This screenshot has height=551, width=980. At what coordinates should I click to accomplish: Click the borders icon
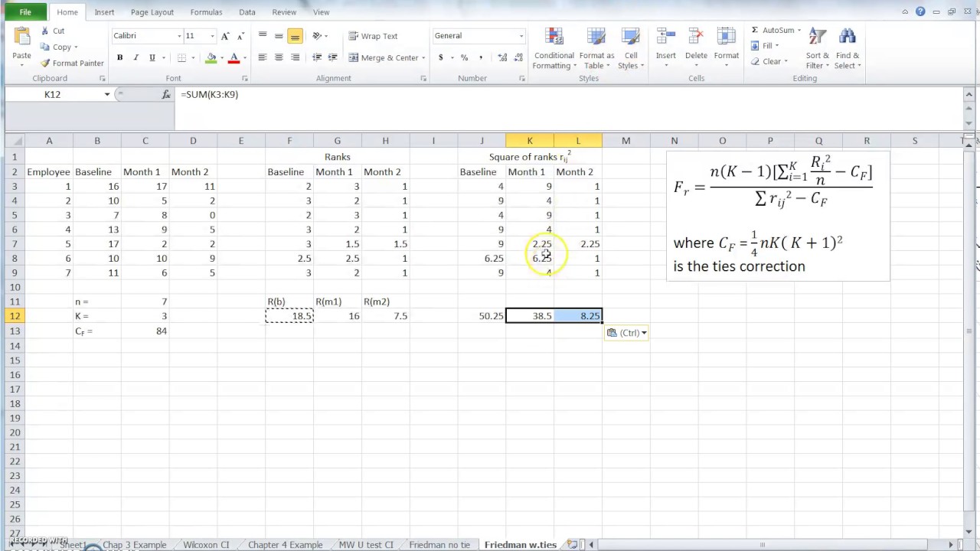(181, 58)
